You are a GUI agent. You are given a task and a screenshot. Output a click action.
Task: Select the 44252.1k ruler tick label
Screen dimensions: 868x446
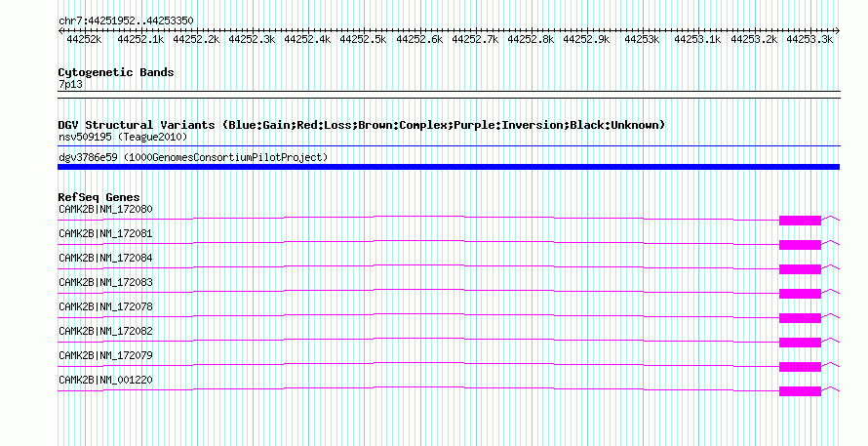coord(140,39)
